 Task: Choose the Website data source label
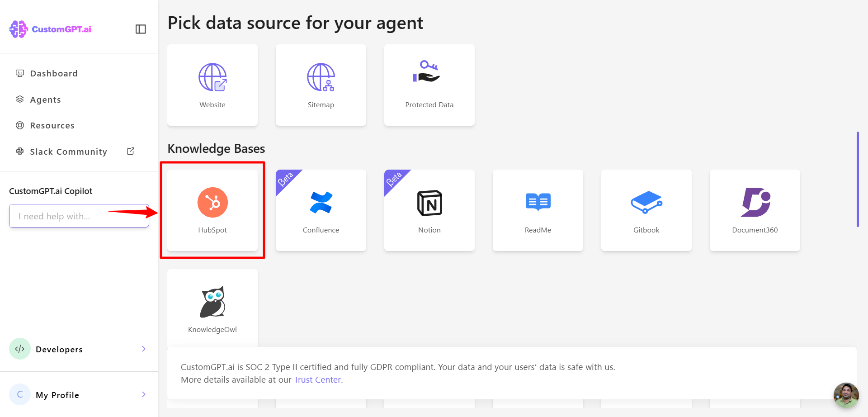coord(212,105)
